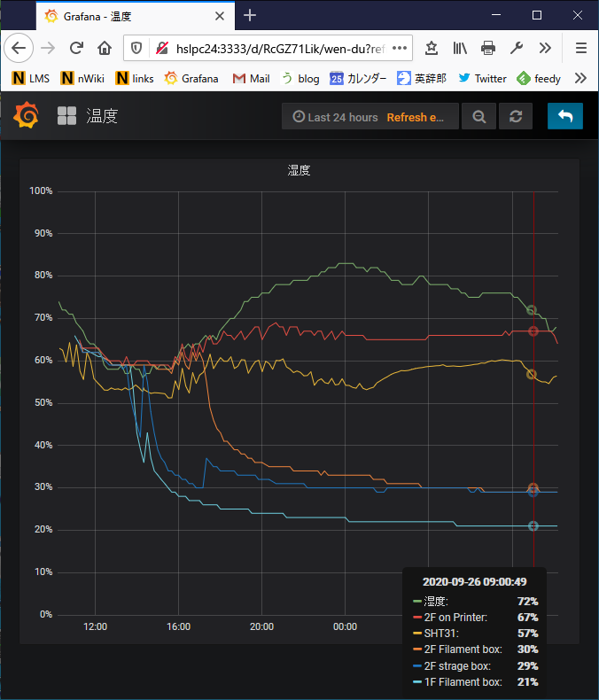Viewport: 599px width, 700px height.
Task: Go to the browser home page
Action: (105, 48)
